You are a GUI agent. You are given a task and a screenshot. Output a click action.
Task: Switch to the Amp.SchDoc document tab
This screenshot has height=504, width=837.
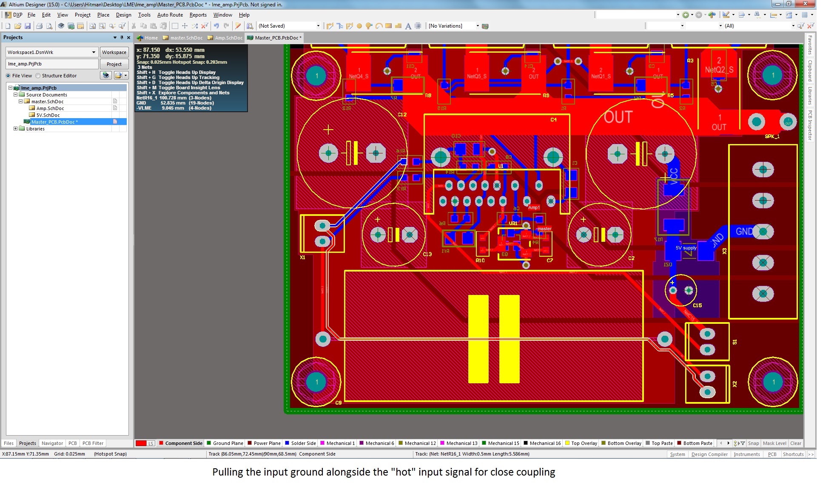(x=225, y=38)
